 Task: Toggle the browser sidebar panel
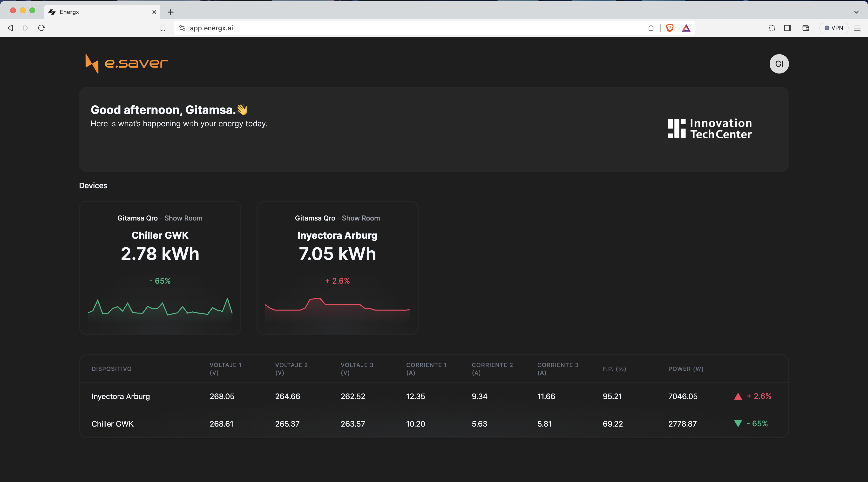tap(787, 28)
